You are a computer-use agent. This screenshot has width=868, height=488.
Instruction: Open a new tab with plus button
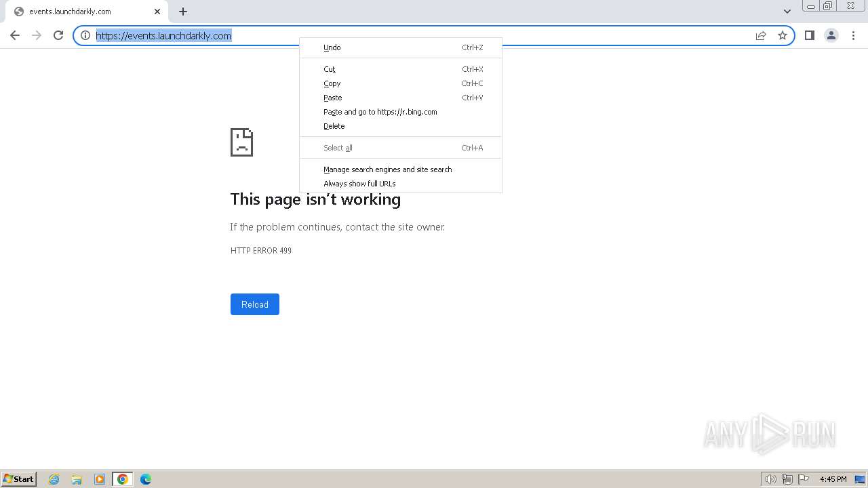183,12
